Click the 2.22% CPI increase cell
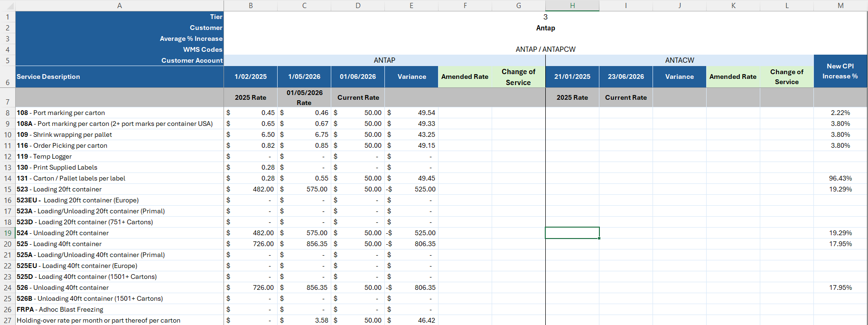The image size is (868, 325). (x=840, y=113)
